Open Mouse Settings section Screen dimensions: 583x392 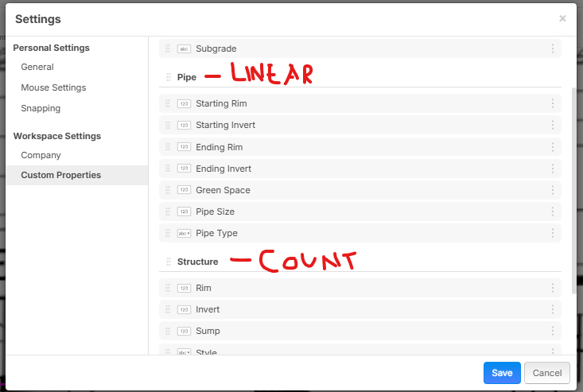53,87
